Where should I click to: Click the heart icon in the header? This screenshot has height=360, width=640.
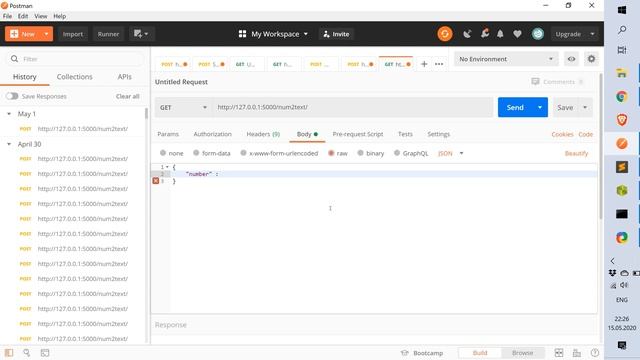pos(517,34)
